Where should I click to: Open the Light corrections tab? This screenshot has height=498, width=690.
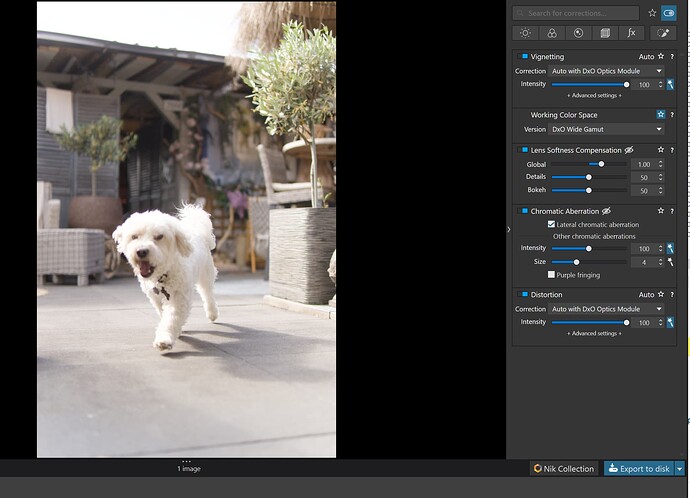click(525, 33)
